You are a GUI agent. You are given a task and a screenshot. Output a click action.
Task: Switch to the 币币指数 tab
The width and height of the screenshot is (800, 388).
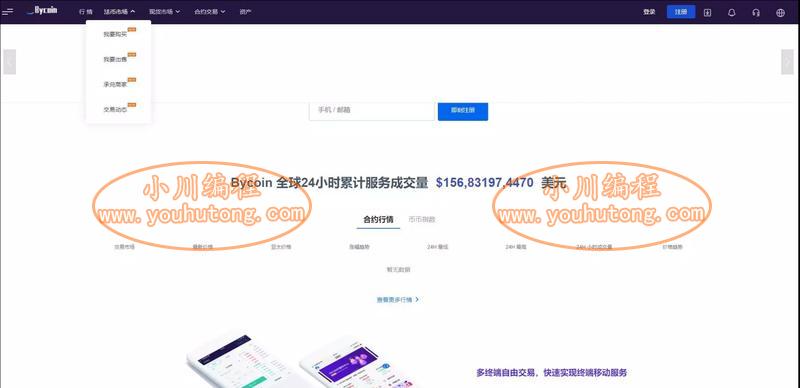click(x=422, y=220)
